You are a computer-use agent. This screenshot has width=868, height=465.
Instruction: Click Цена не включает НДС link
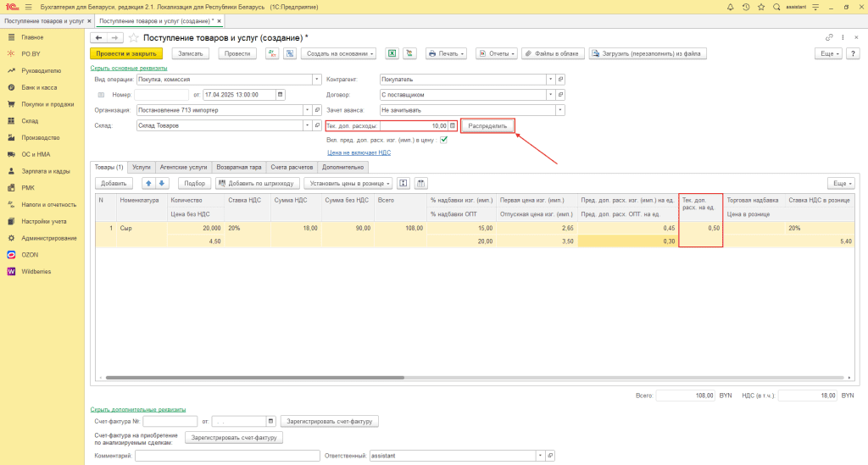(359, 152)
